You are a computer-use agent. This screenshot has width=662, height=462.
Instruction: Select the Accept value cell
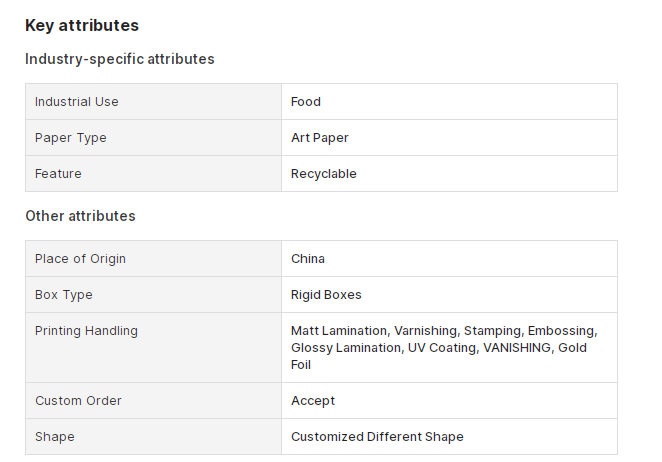pos(449,401)
